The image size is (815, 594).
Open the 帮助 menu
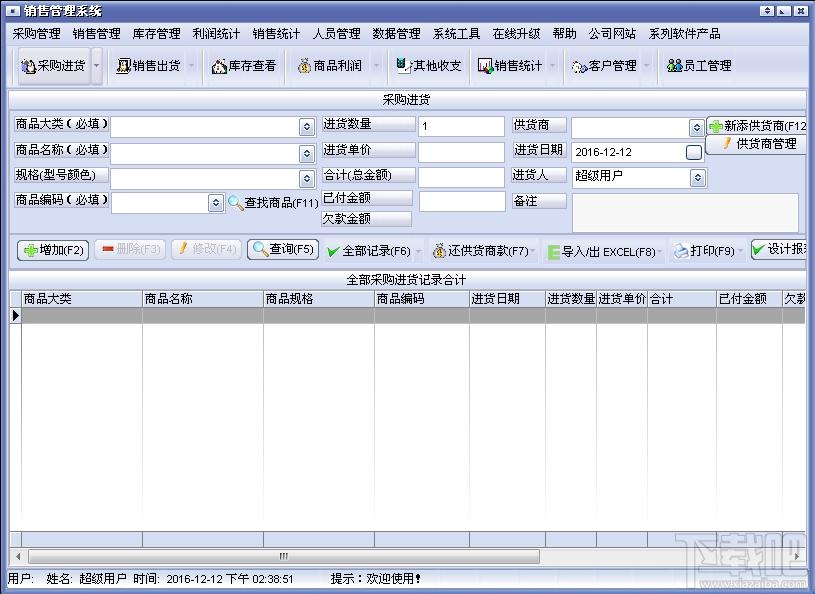click(x=564, y=34)
